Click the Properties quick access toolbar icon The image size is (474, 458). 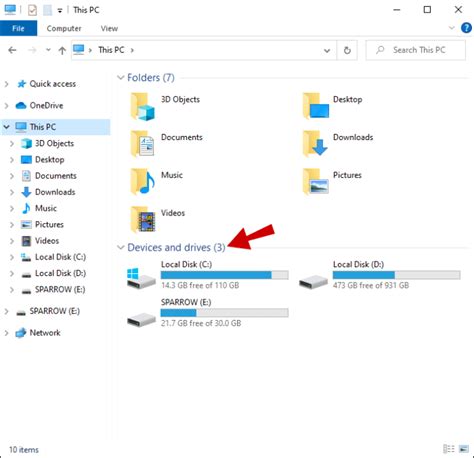coord(32,10)
